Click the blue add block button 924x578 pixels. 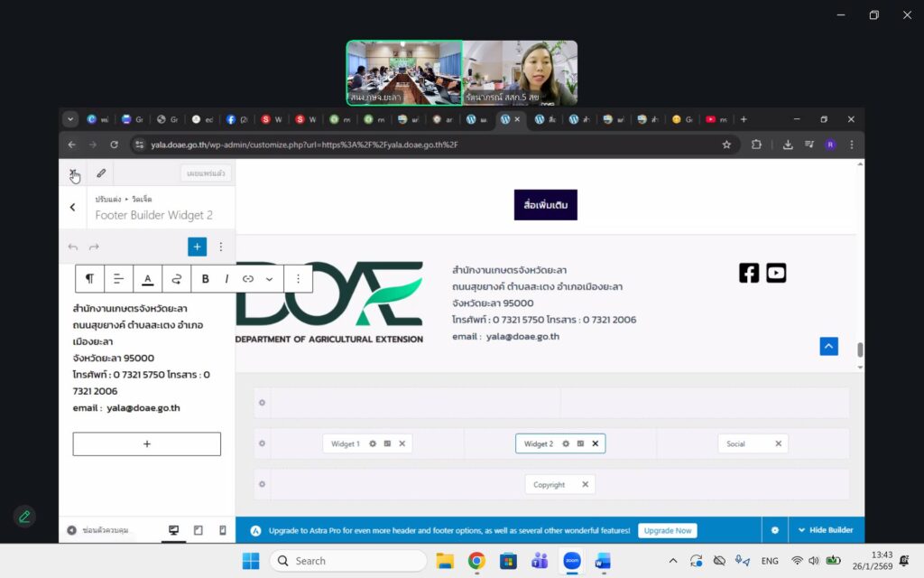[197, 247]
